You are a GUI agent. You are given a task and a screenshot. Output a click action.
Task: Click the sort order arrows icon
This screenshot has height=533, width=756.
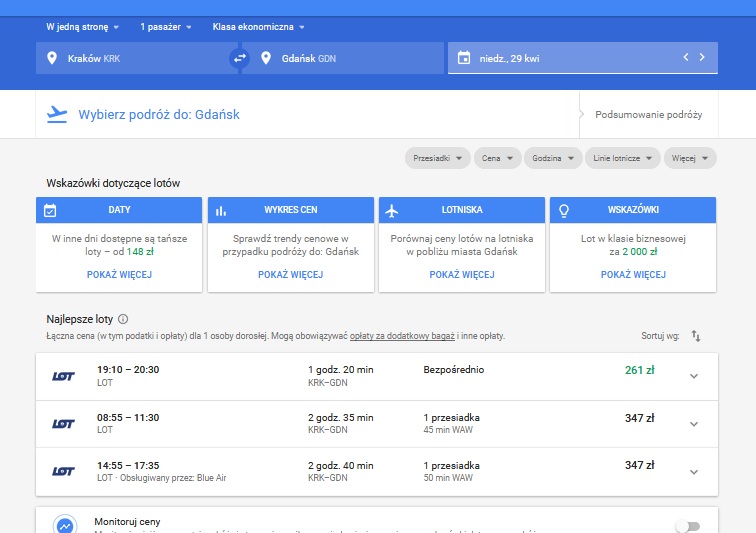[696, 336]
